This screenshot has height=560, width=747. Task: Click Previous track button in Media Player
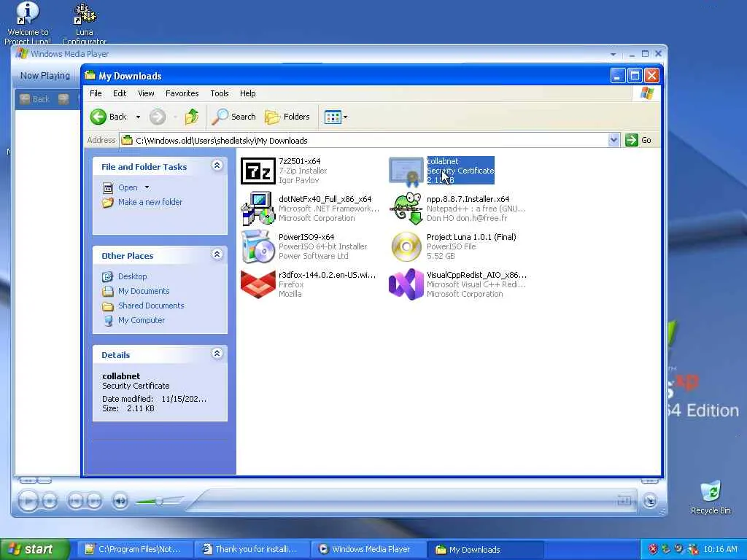pyautogui.click(x=76, y=501)
